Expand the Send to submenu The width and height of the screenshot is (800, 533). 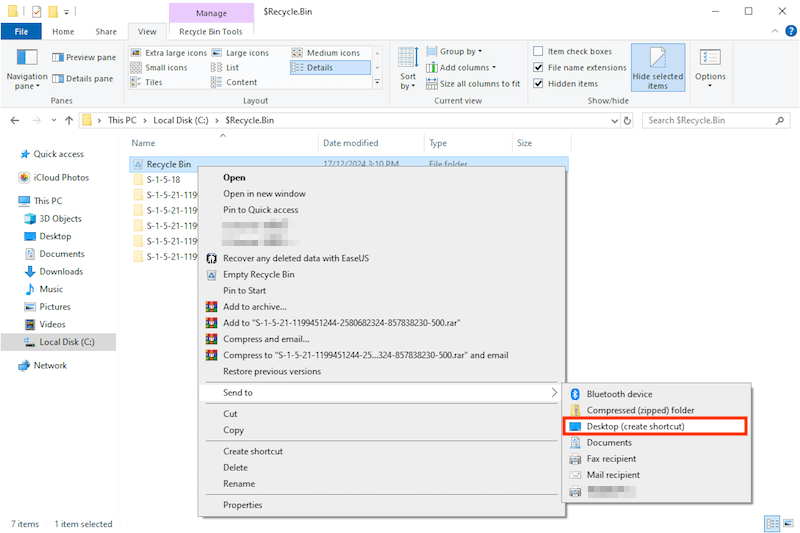381,392
